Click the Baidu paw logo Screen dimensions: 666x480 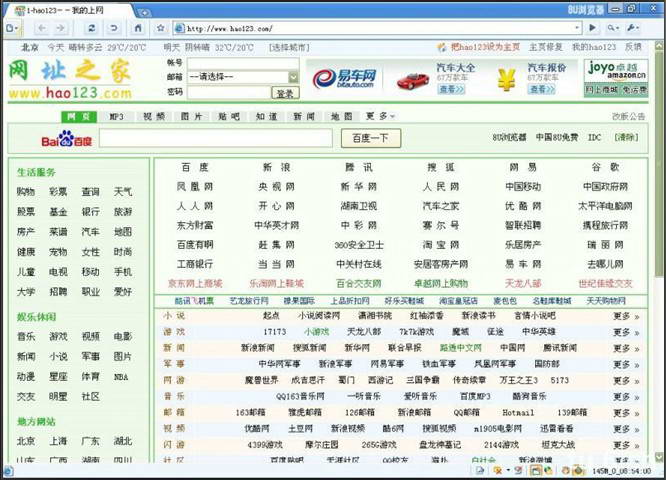(x=66, y=139)
